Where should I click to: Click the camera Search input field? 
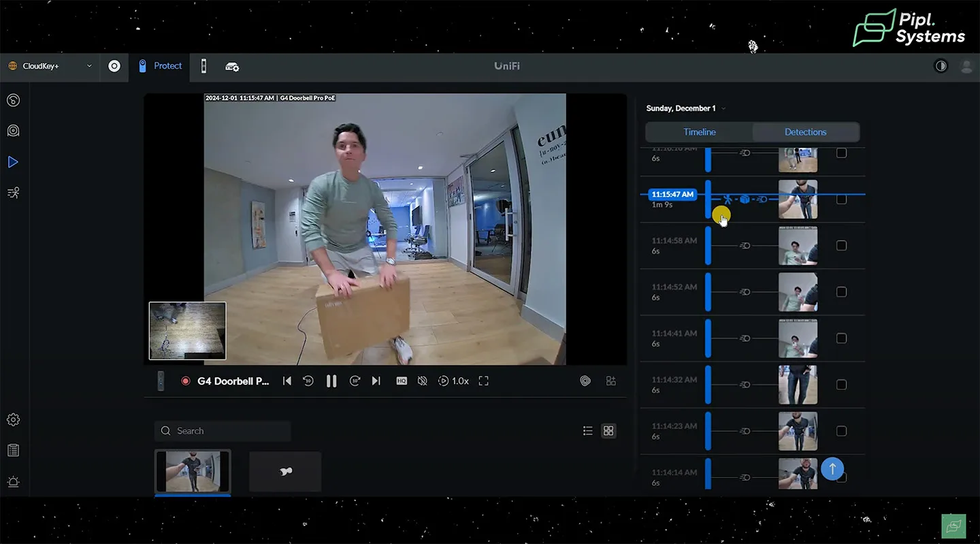(223, 431)
